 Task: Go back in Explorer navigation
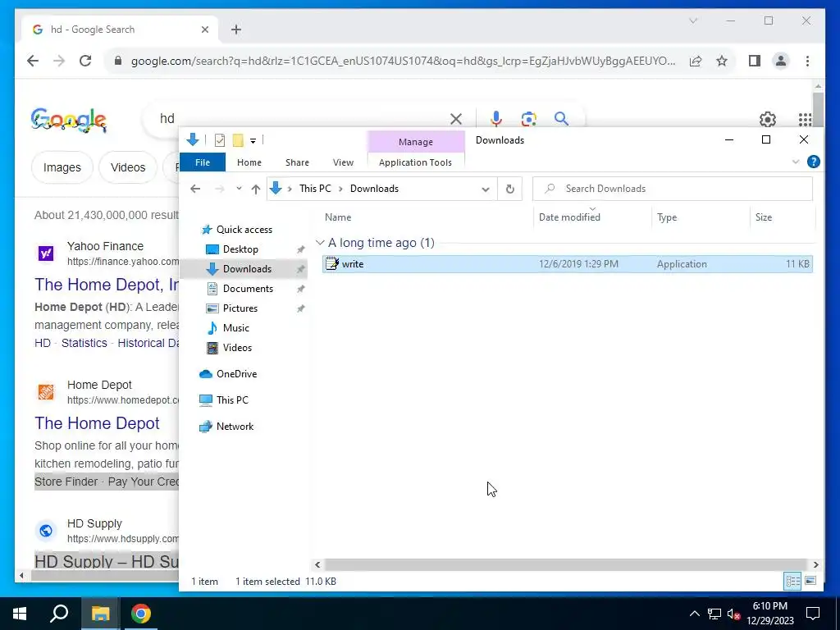(x=195, y=189)
